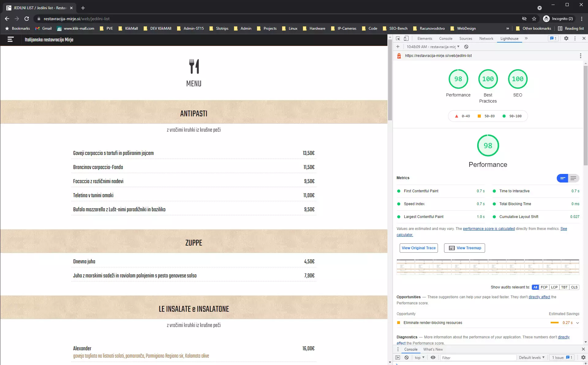Select the LCP audit filter
The height and width of the screenshot is (365, 588).
(554, 287)
